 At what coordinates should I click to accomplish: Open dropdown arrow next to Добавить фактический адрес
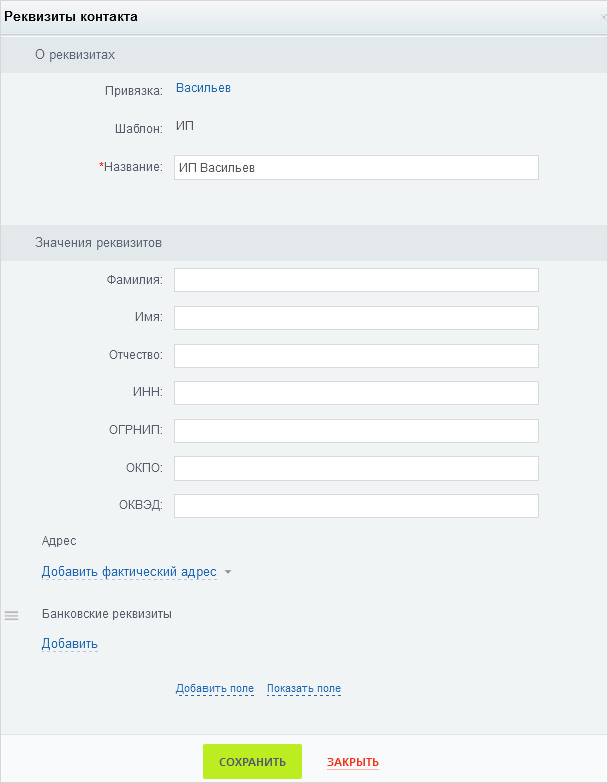click(x=228, y=572)
